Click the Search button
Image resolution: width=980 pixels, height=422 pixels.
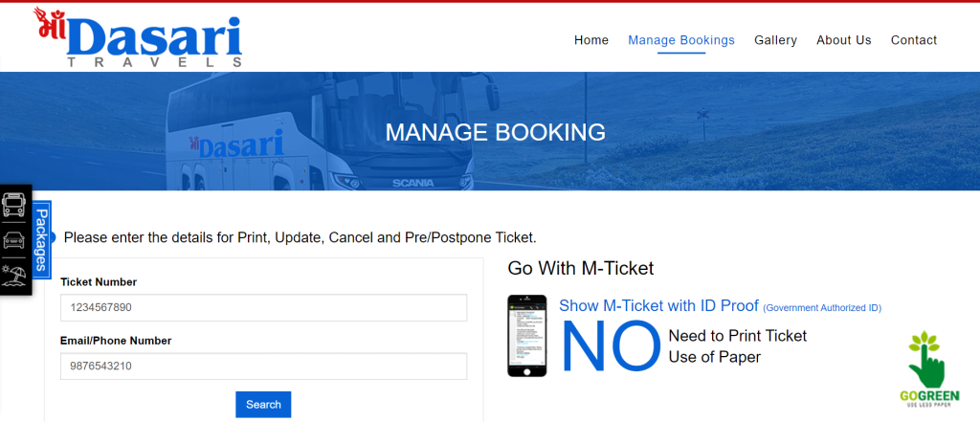tap(263, 405)
